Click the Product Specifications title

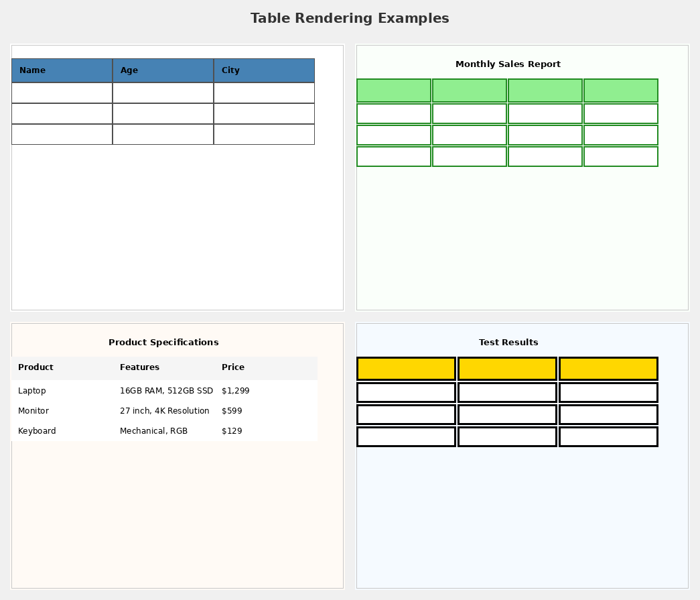click(x=163, y=343)
